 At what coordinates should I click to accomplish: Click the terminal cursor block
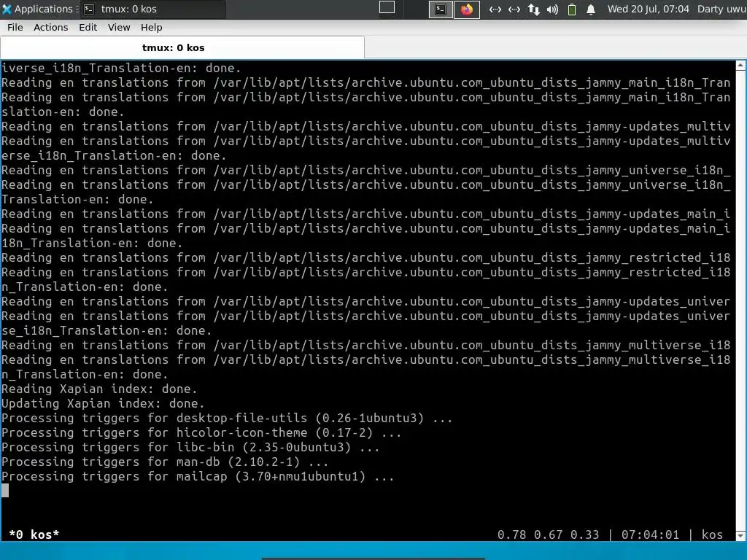(x=5, y=491)
